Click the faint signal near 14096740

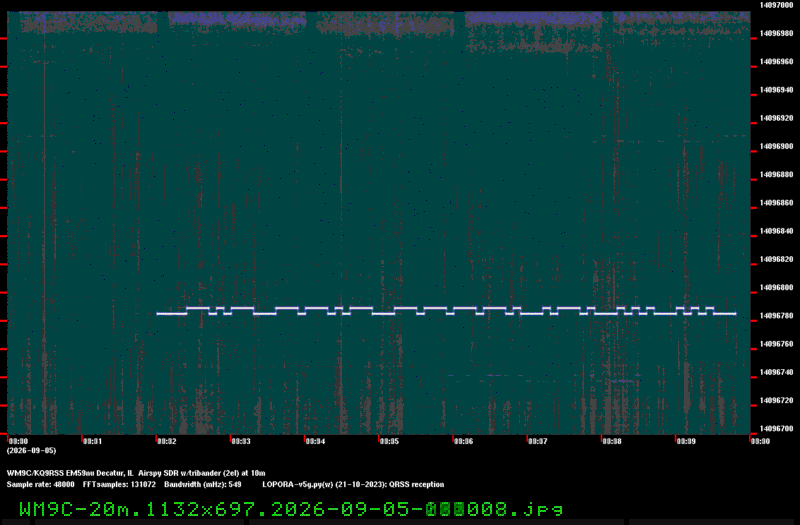point(625,381)
